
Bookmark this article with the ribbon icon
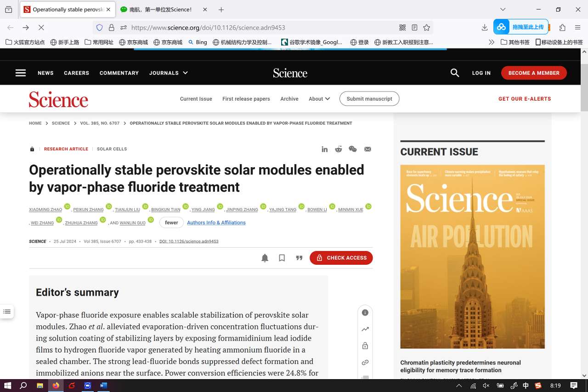pyautogui.click(x=282, y=258)
